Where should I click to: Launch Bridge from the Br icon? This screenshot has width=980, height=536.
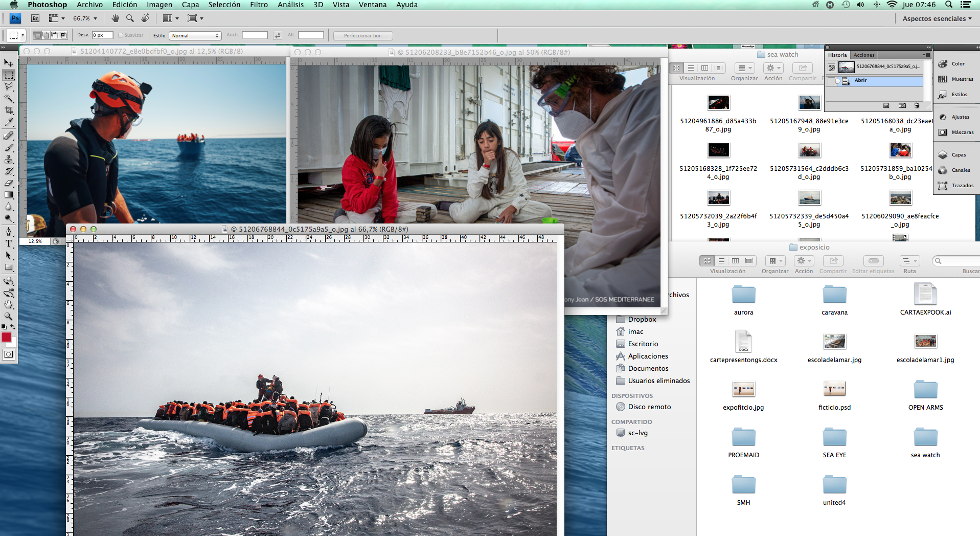tap(35, 18)
